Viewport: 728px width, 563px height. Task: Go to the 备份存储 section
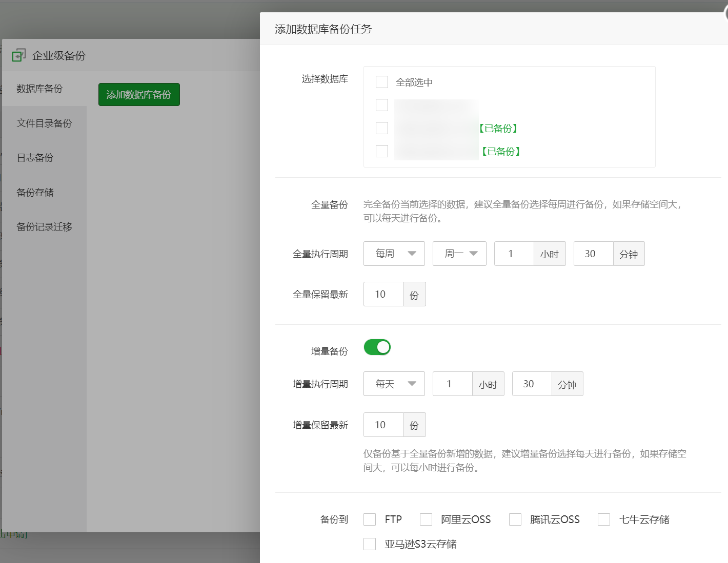coord(35,193)
